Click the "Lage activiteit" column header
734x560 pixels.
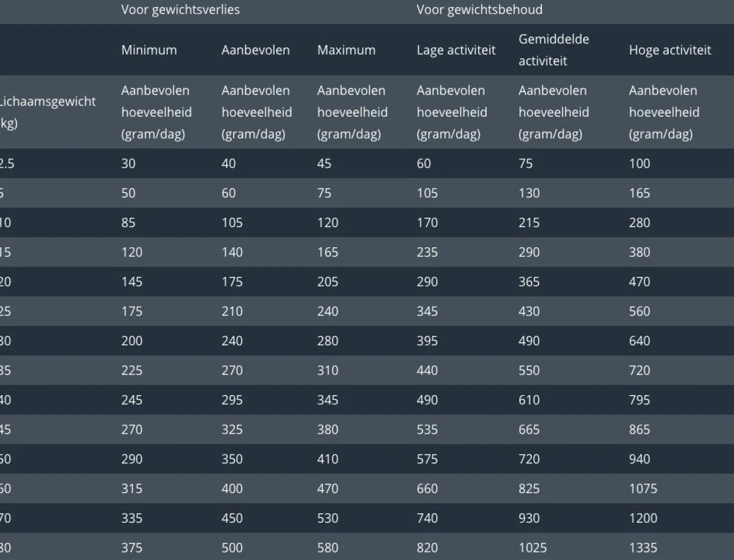(x=455, y=50)
